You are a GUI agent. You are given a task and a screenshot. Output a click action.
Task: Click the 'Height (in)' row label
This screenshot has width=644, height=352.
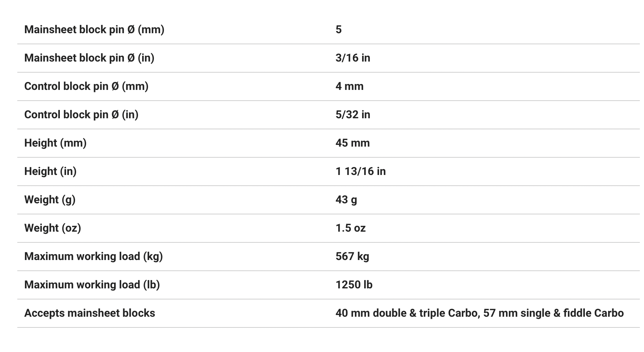[x=50, y=172]
